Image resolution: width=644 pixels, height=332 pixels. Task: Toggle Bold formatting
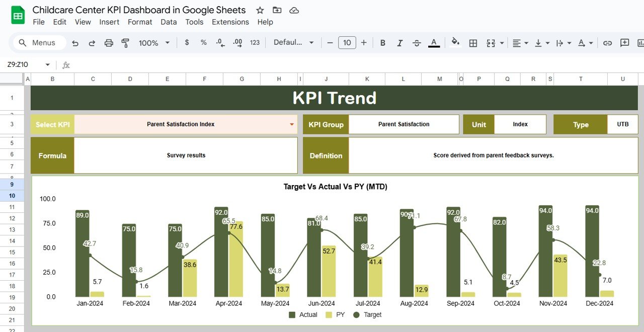pyautogui.click(x=382, y=43)
